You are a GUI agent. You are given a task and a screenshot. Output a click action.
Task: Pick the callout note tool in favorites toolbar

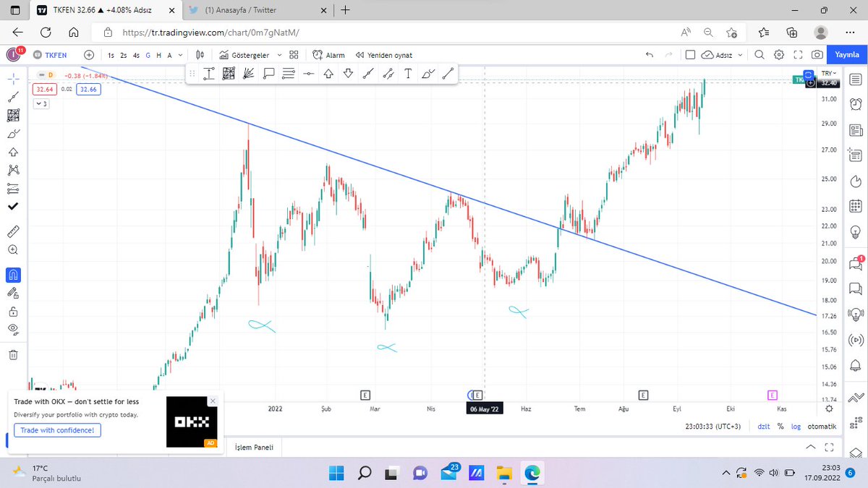[x=269, y=73]
